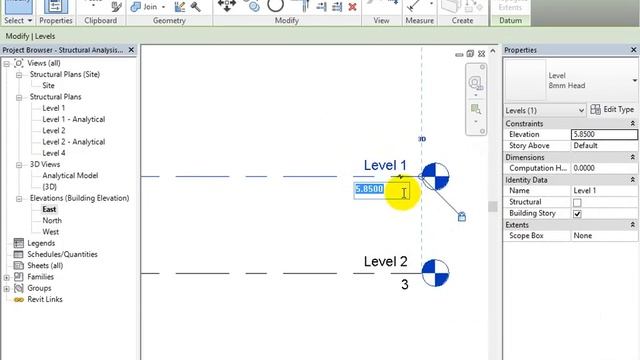Select the Analytical Model 3D view
The width and height of the screenshot is (640, 360).
[70, 176]
